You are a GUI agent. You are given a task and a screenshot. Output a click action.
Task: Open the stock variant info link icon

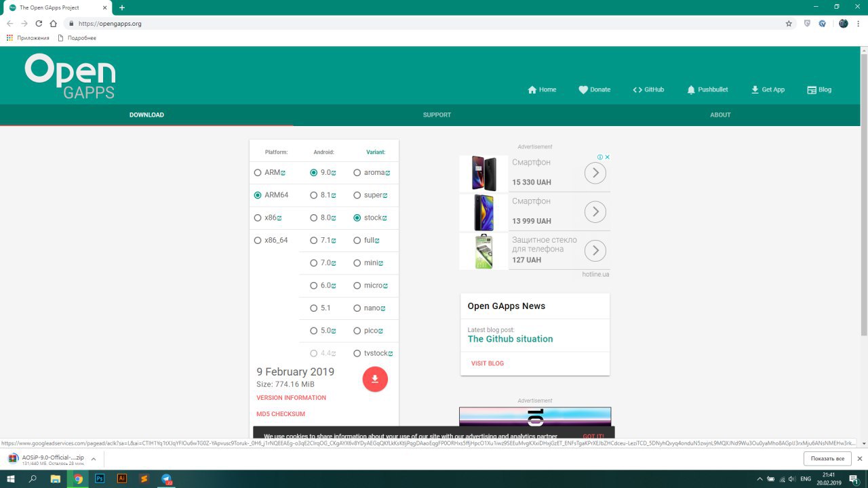384,218
